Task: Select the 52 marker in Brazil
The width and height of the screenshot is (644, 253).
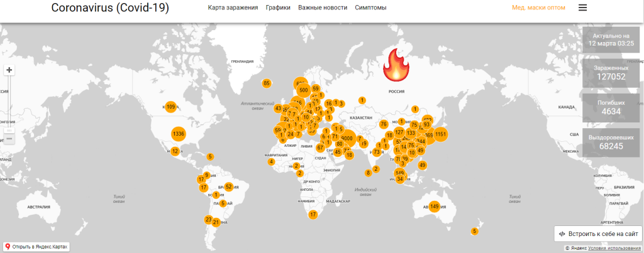Action: (229, 186)
